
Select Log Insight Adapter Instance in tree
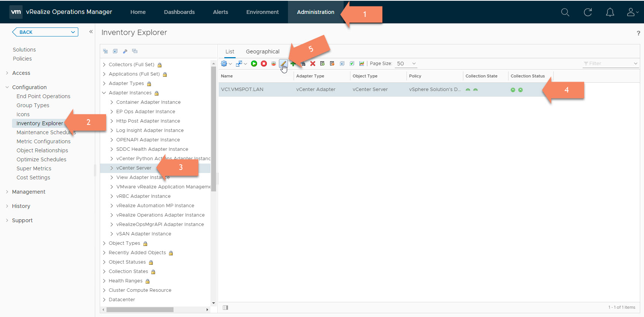coord(150,130)
